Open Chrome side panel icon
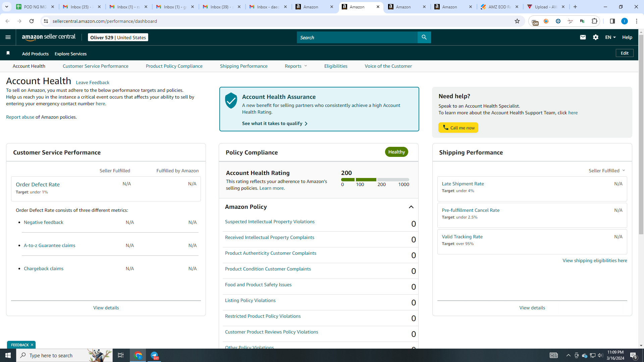Image resolution: width=644 pixels, height=362 pixels. click(612, 21)
